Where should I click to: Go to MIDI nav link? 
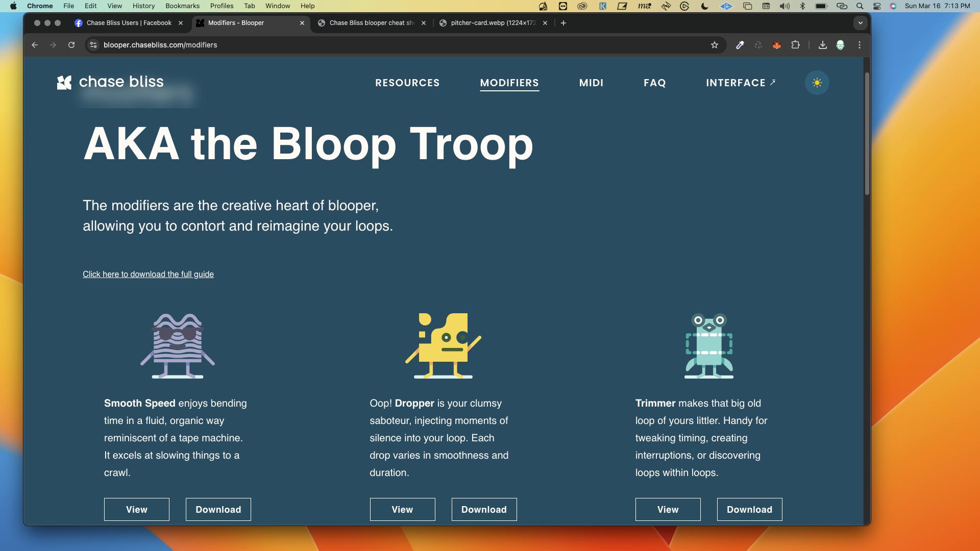coord(591,83)
